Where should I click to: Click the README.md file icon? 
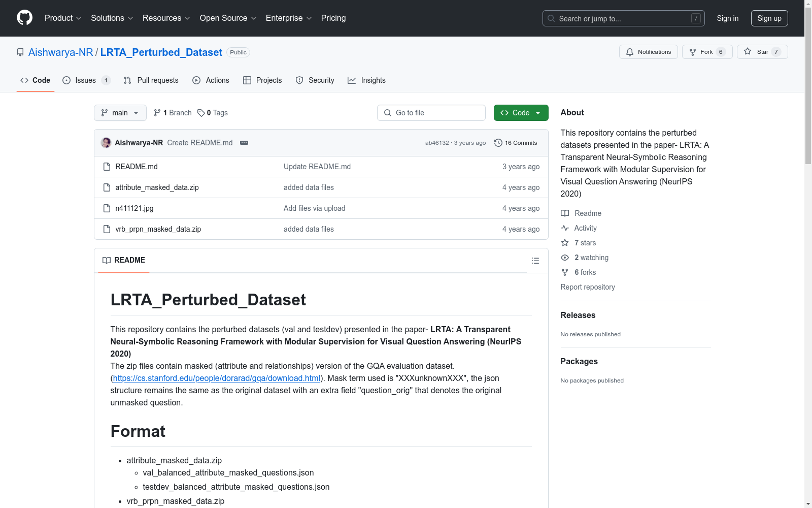(x=107, y=167)
